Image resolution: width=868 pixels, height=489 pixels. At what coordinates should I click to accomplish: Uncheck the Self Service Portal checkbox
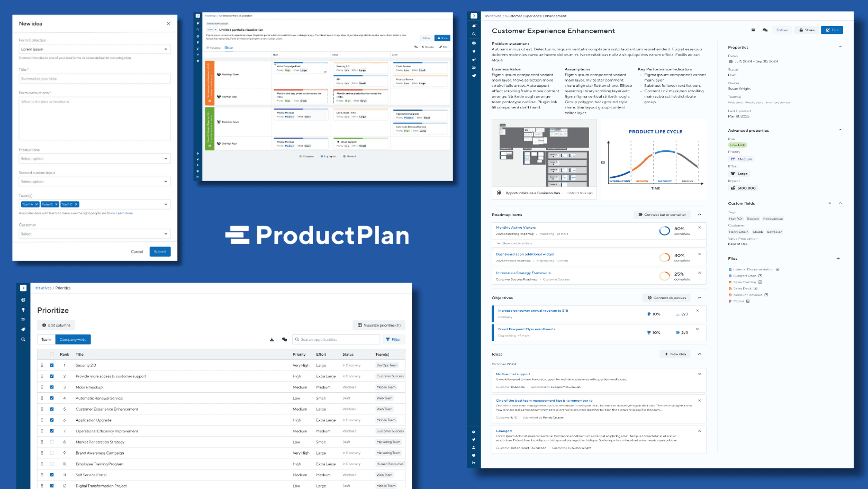52,475
